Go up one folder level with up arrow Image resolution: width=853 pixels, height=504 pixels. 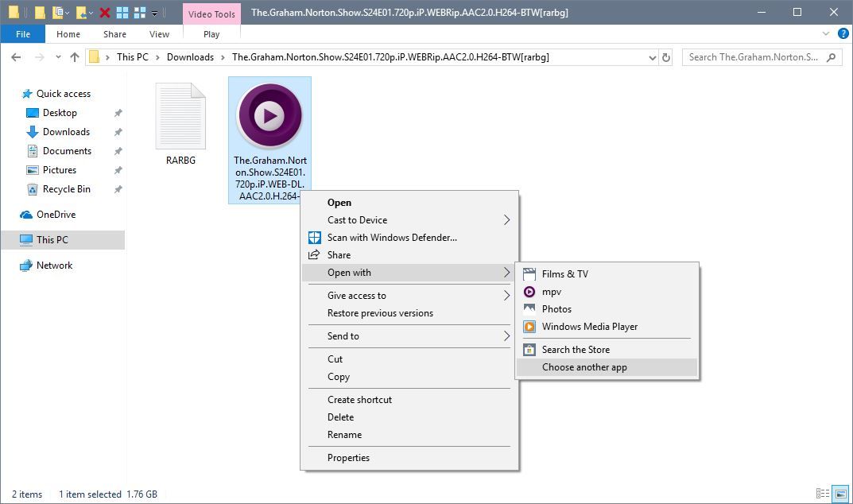click(75, 57)
